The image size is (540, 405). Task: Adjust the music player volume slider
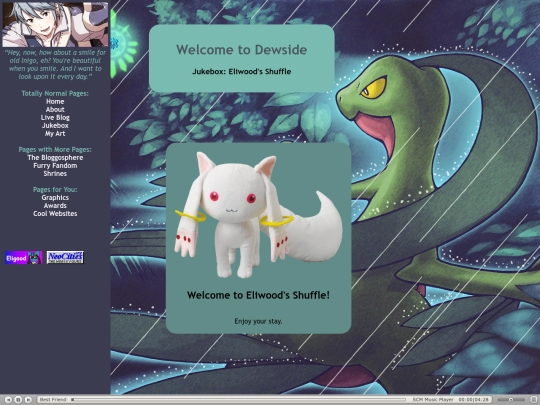click(511, 399)
